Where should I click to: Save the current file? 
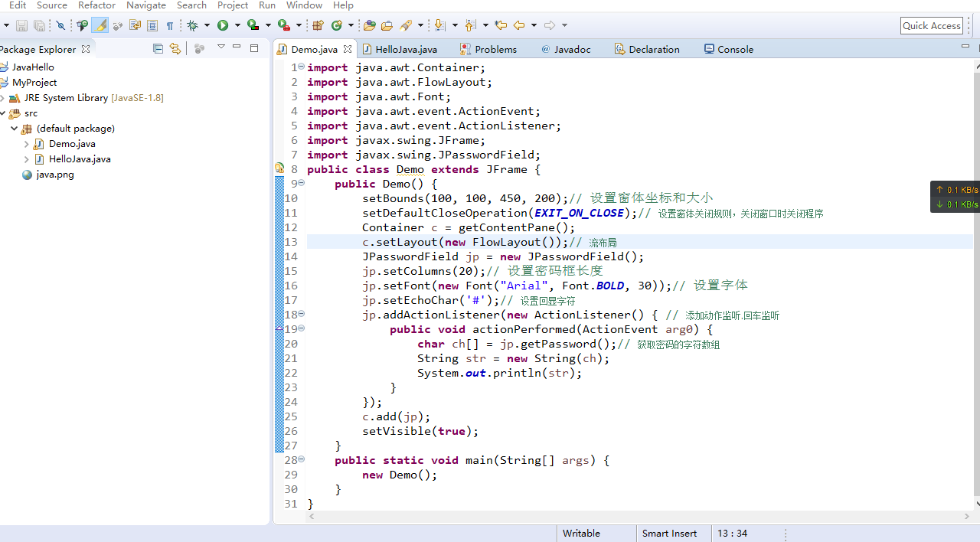coord(21,24)
